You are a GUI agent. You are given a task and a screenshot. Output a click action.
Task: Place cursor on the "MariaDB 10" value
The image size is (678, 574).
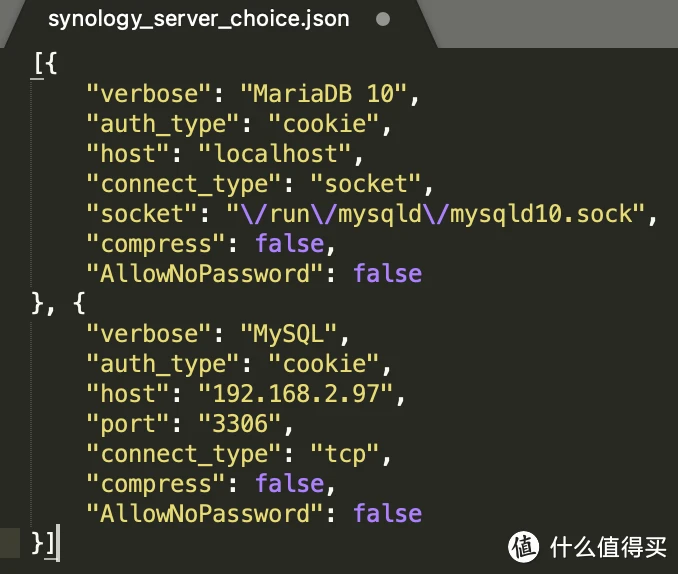(x=325, y=94)
